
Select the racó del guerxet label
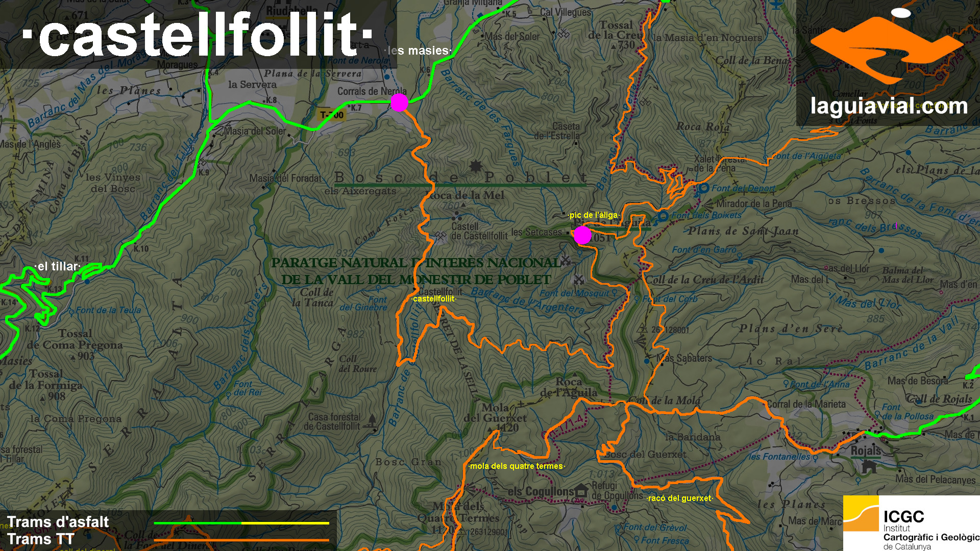click(x=679, y=498)
